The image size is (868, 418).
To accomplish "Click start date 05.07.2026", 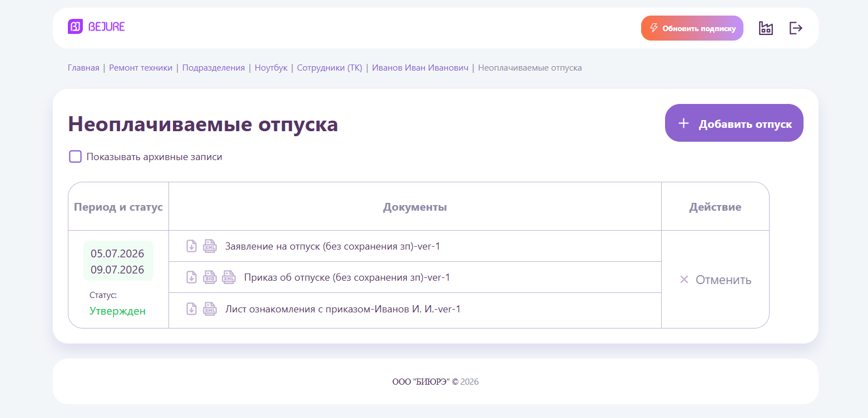I will pyautogui.click(x=117, y=253).
